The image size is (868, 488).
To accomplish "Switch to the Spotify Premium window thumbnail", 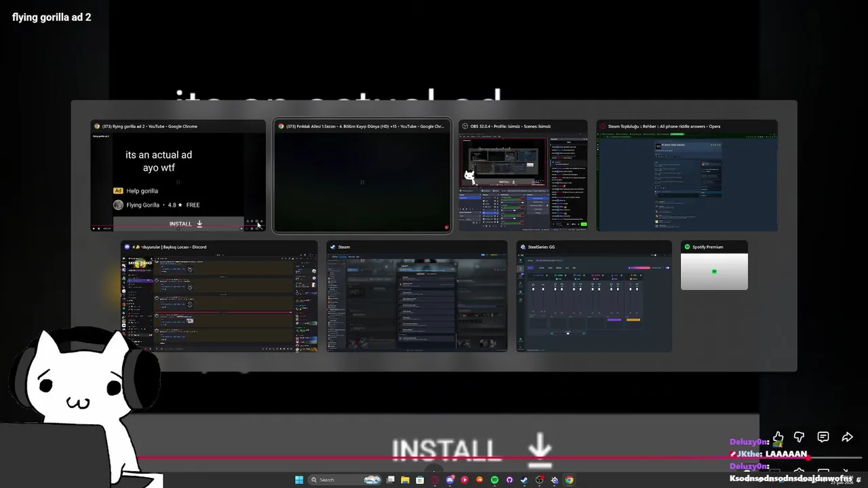I will point(714,266).
